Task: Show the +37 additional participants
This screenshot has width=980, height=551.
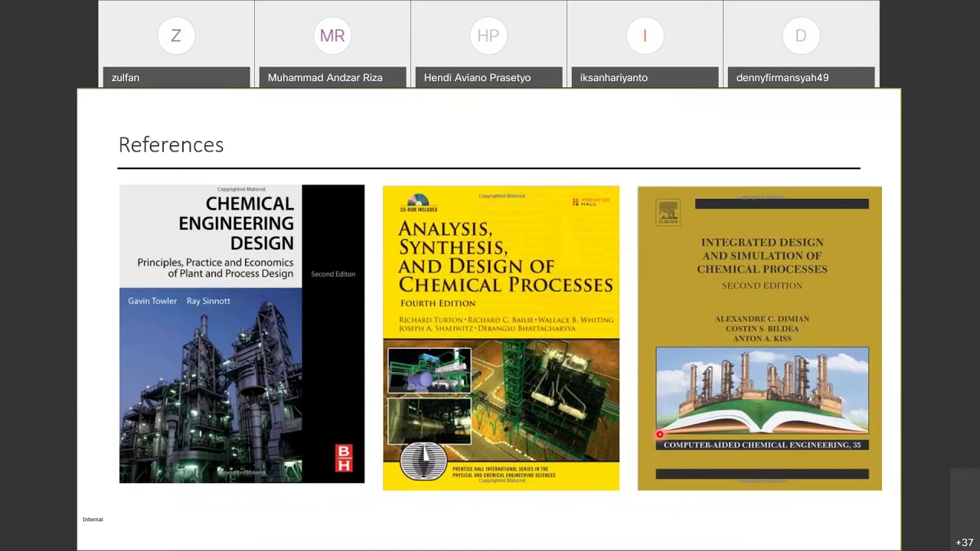Action: (964, 543)
